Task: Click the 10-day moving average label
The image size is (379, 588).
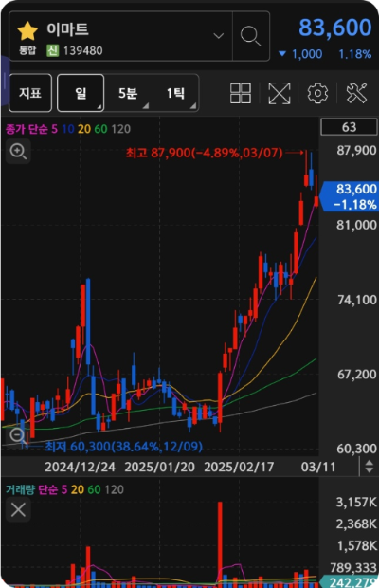Action: click(x=68, y=129)
